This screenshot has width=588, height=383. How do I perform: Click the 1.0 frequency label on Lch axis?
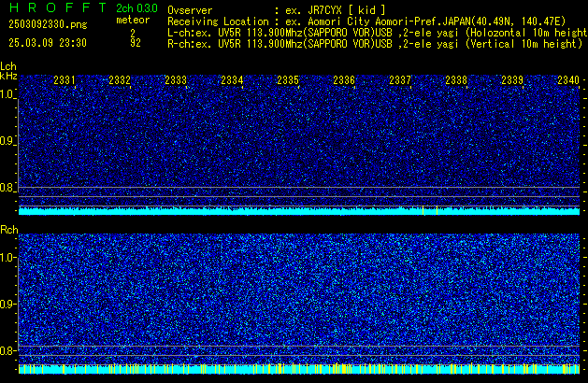tap(7, 94)
